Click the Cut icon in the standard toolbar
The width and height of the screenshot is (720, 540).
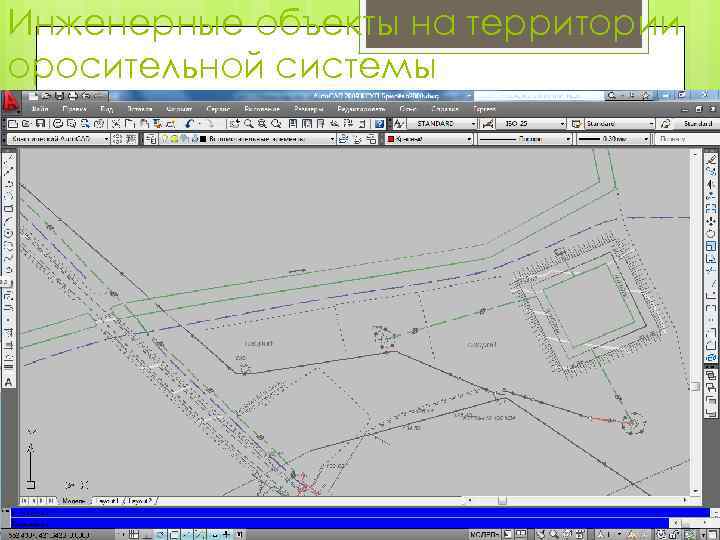pos(116,124)
